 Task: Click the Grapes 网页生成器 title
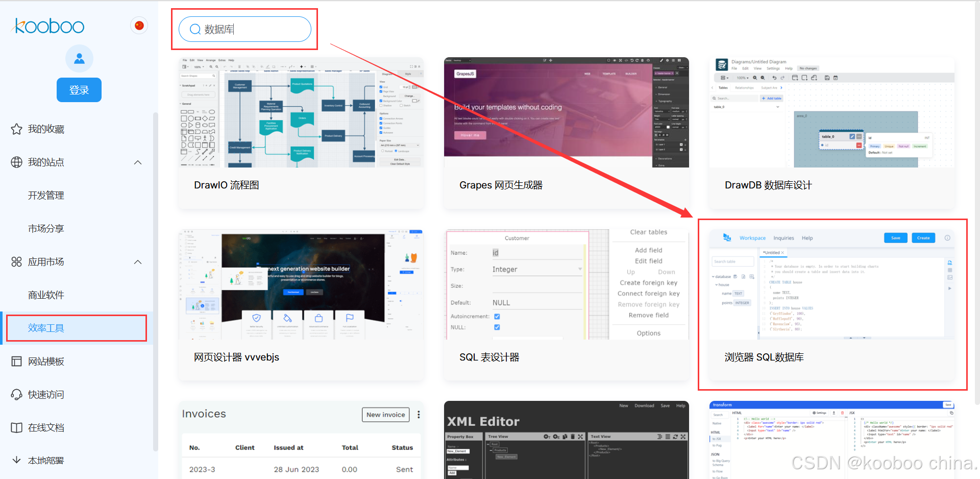(x=501, y=185)
